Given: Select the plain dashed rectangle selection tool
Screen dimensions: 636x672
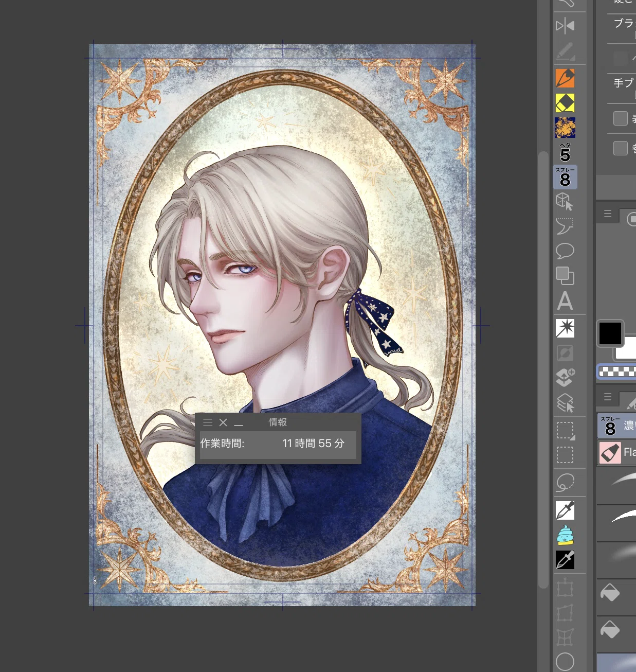Looking at the screenshot, I should pyautogui.click(x=565, y=455).
